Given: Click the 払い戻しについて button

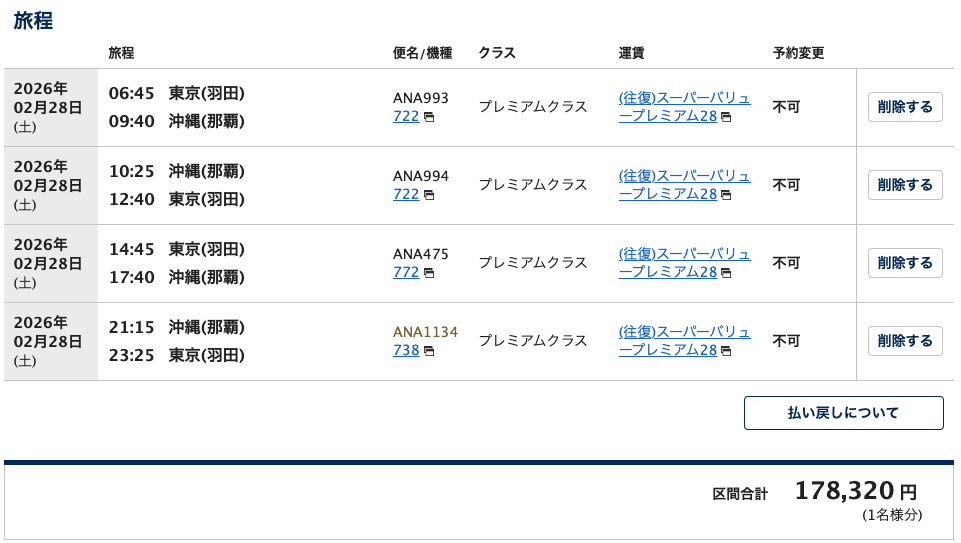Looking at the screenshot, I should tap(843, 413).
